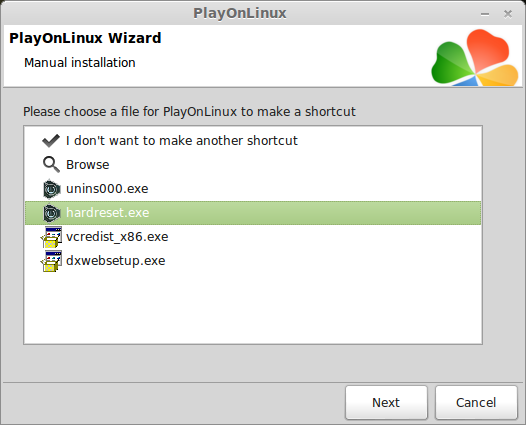Screen dimensions: 526x425
Task: Click empty area below the file list entries
Action: 253,307
